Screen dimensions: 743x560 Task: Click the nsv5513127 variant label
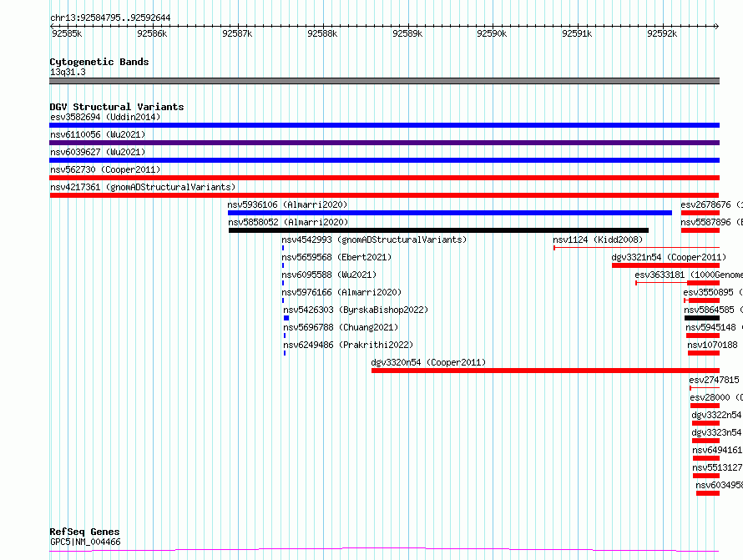coord(717,467)
